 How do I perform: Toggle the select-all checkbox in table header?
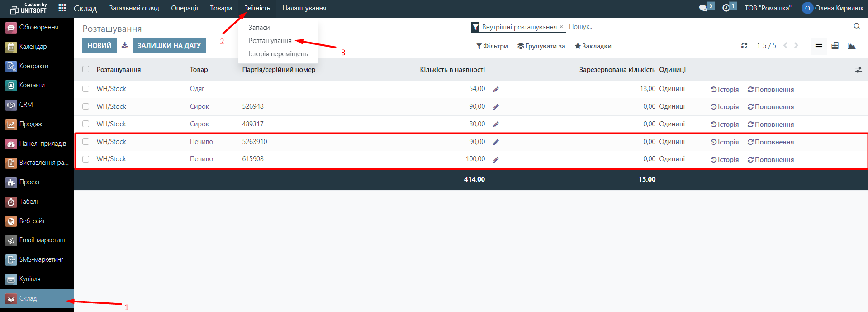[86, 69]
